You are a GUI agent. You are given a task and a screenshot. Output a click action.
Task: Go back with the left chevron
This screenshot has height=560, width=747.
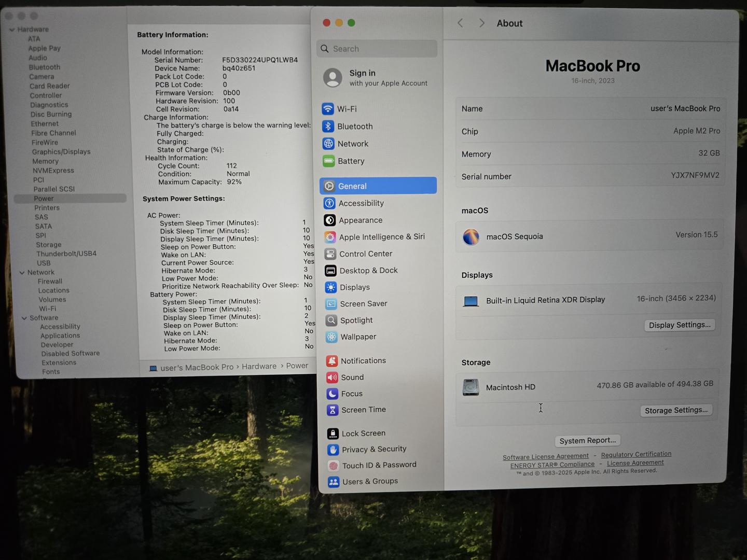point(460,23)
